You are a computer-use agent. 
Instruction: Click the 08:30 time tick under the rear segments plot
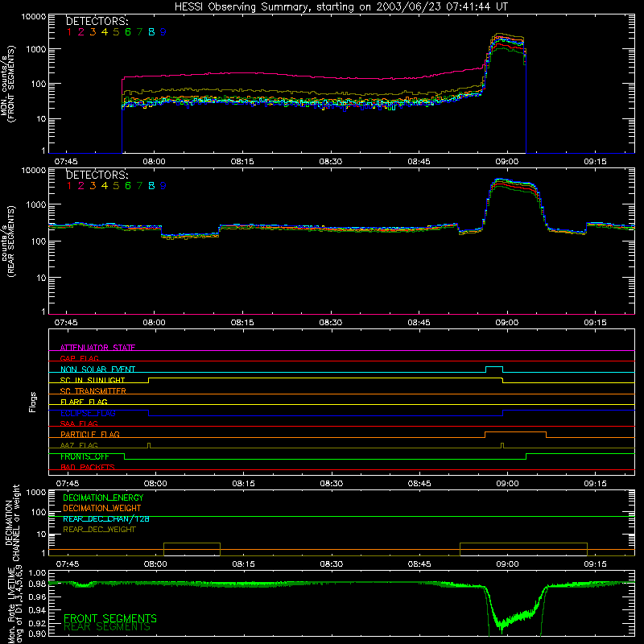pyautogui.click(x=331, y=323)
